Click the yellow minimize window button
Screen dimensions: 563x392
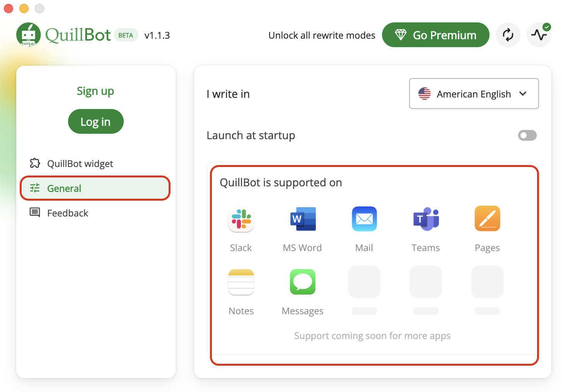coord(24,8)
